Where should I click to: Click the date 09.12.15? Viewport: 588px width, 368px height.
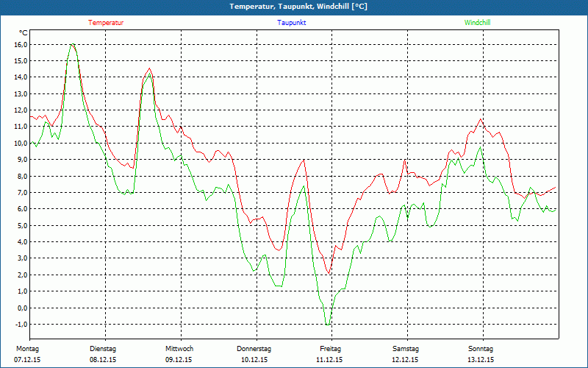click(179, 360)
